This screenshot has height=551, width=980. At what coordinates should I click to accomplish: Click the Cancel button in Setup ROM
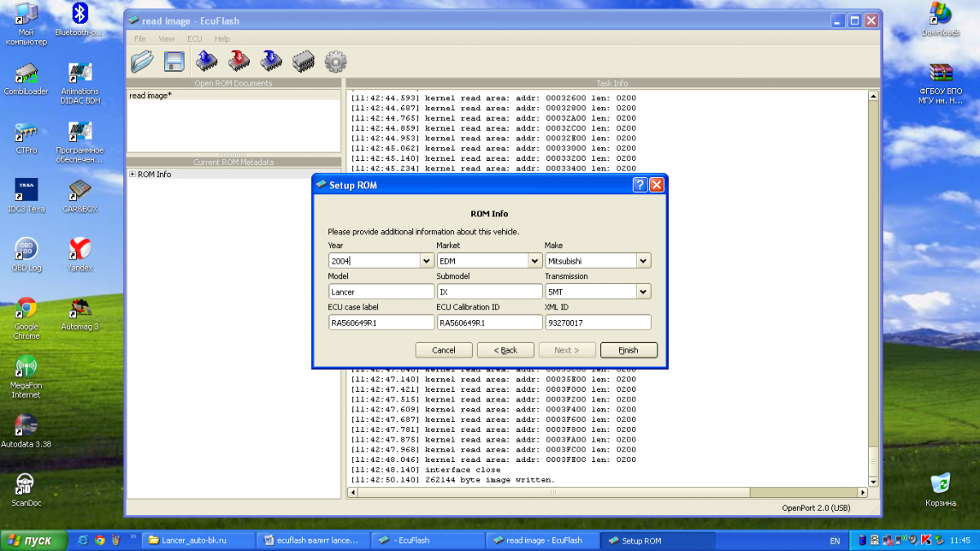(x=443, y=350)
